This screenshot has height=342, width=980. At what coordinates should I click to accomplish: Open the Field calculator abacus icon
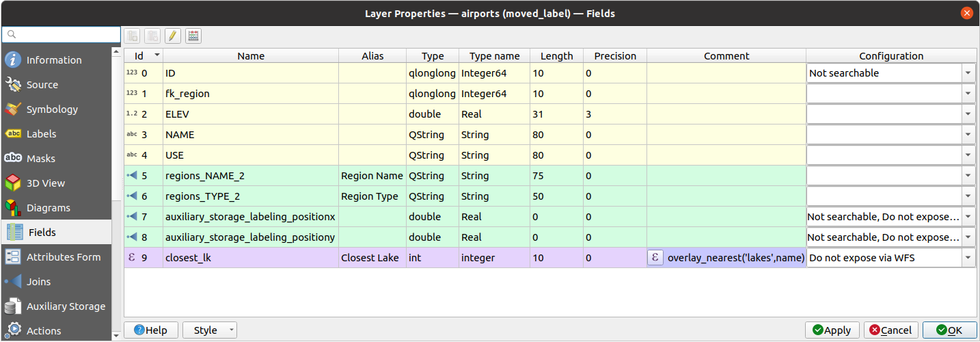click(x=193, y=36)
